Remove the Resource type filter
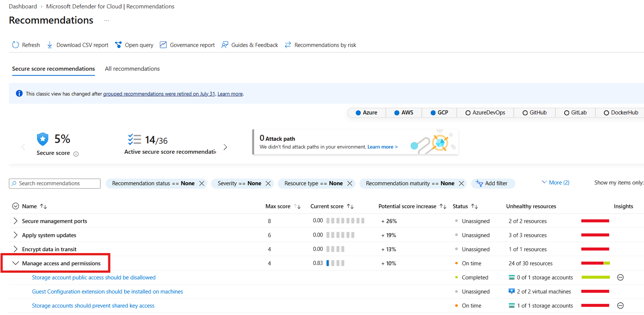The height and width of the screenshot is (315, 644). 349,183
